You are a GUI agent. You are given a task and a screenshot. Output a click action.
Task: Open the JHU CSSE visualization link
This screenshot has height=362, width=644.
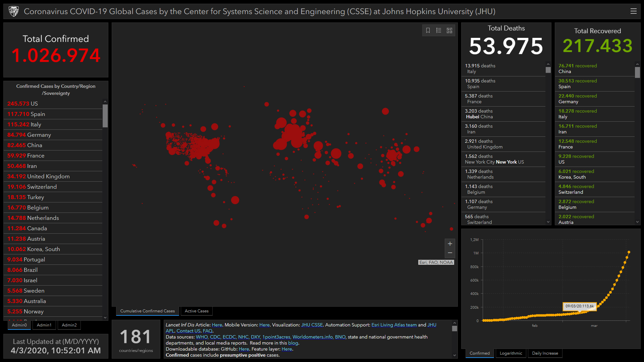point(312,325)
